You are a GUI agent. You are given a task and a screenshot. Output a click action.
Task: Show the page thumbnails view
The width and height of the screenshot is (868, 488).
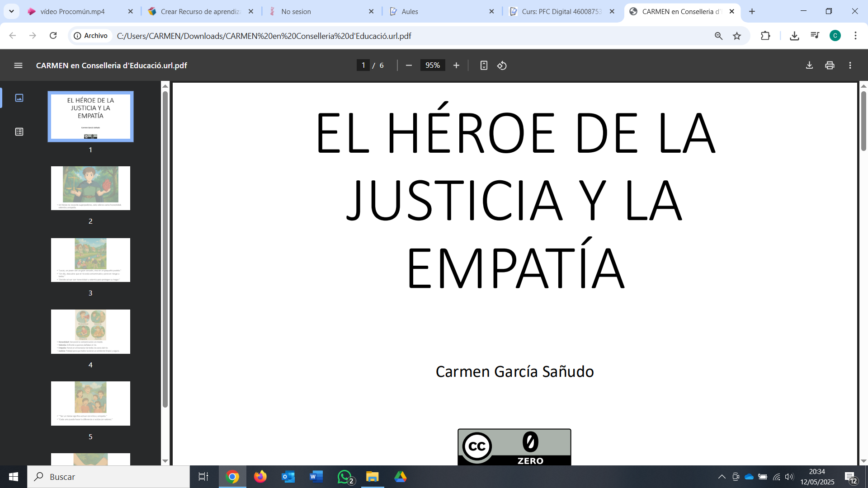tap(19, 98)
